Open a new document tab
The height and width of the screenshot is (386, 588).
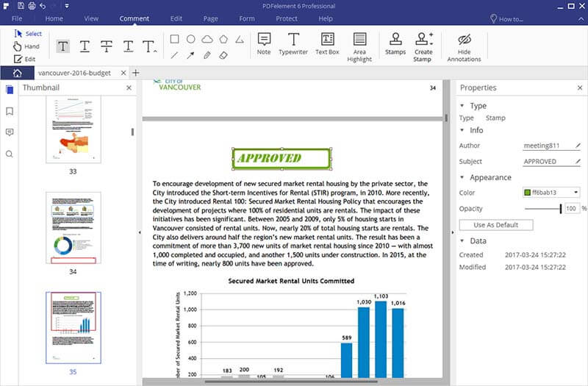(136, 73)
